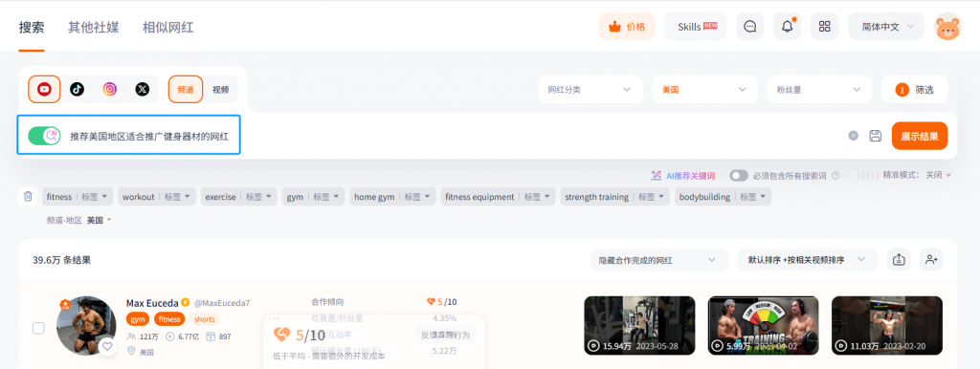980x369 pixels.
Task: Open the Max Euceda channel name link
Action: coord(152,302)
